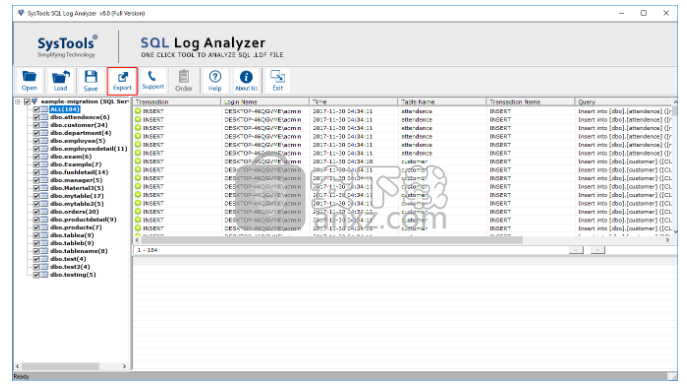Toggle dbo.tablea(9) checkbox
Image resolution: width=687 pixels, height=386 pixels.
click(x=36, y=236)
